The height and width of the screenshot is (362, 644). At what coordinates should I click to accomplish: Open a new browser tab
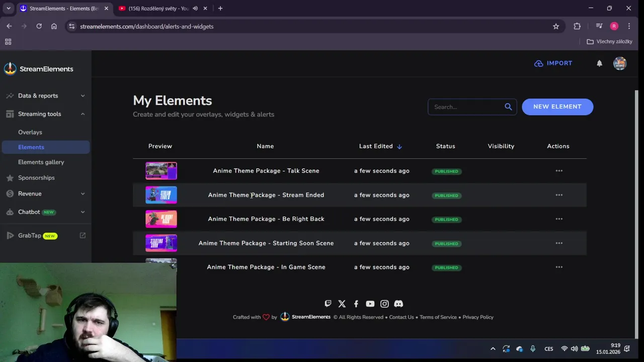[x=220, y=9]
